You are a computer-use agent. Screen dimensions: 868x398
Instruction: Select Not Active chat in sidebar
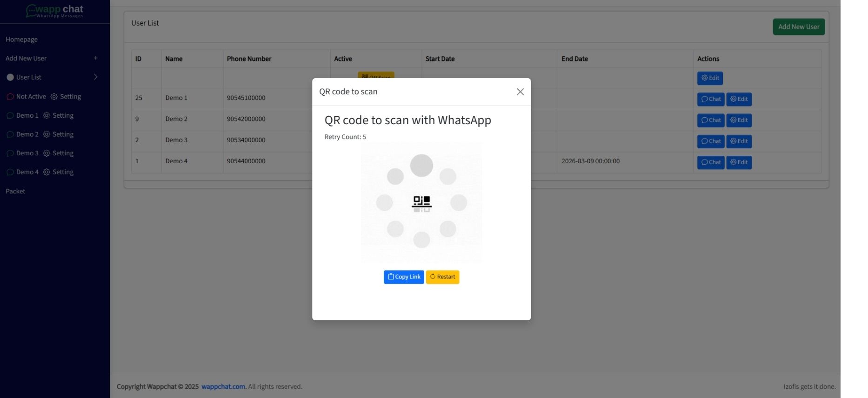tap(27, 97)
